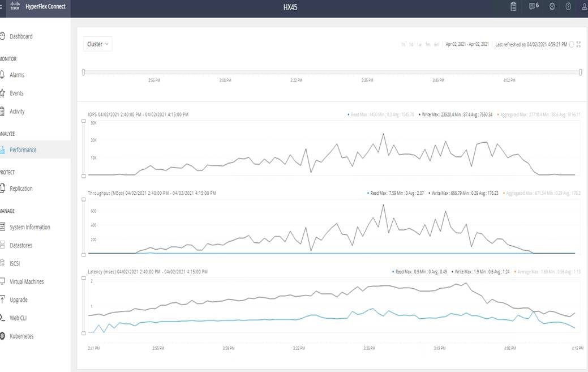This screenshot has width=588, height=372.
Task: Open the iSCSI page
Action: pyautogui.click(x=15, y=264)
